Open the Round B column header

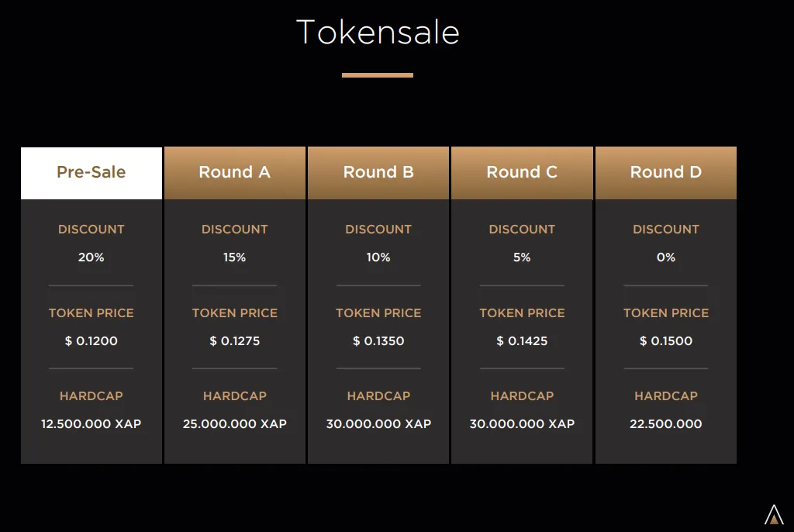click(378, 173)
